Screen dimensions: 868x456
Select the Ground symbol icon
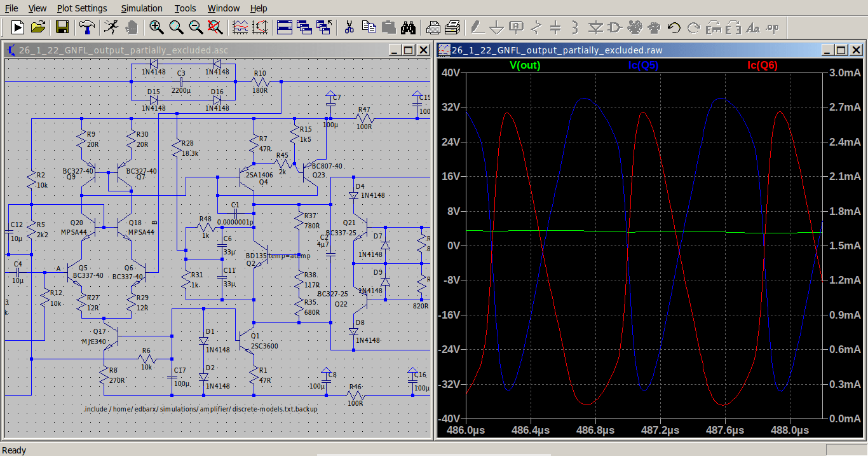tap(496, 27)
